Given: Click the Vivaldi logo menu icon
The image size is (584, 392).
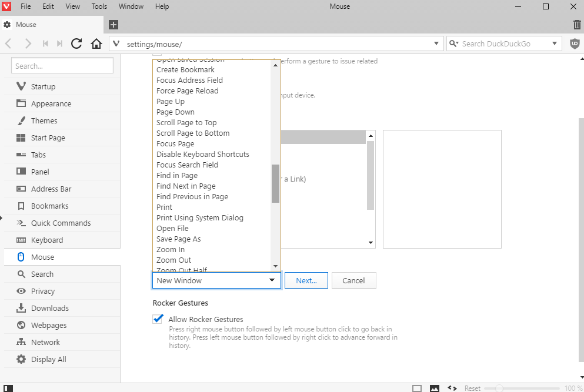Looking at the screenshot, I should click(x=6, y=6).
